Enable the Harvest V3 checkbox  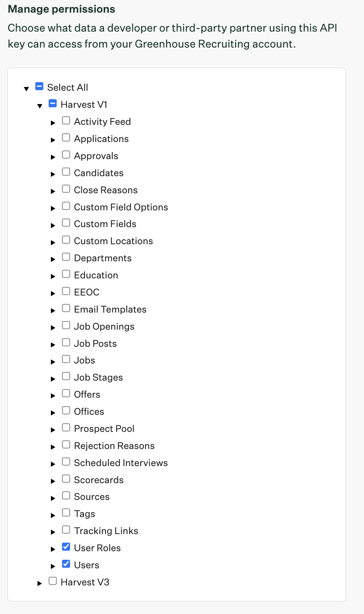(x=53, y=581)
